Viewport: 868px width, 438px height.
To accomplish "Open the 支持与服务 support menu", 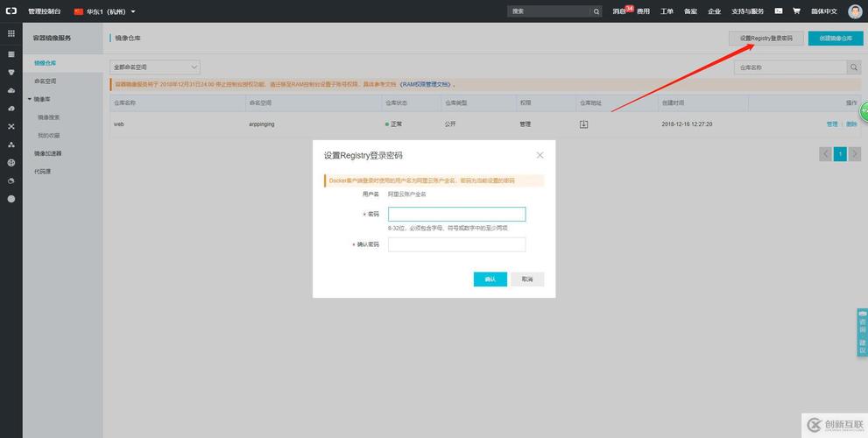I will (x=748, y=11).
